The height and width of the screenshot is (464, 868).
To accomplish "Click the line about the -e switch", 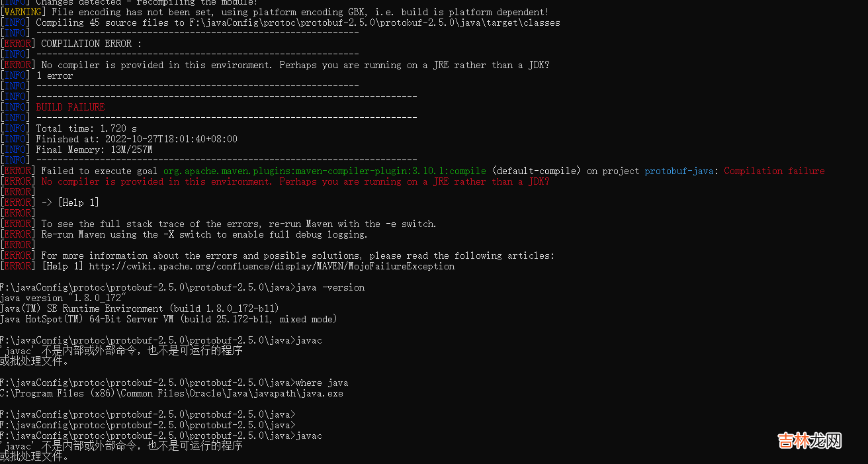I will tap(238, 224).
